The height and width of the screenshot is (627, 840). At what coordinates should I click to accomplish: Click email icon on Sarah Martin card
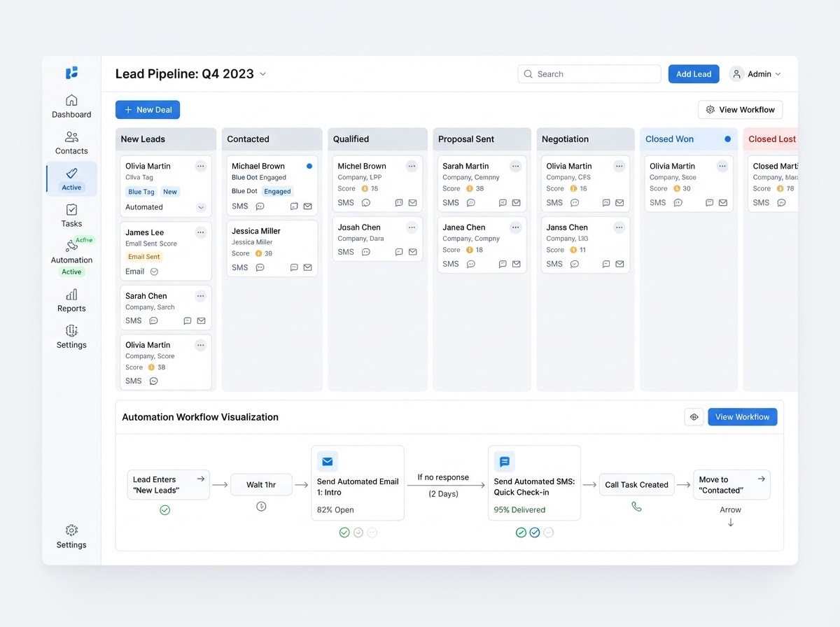tap(516, 203)
